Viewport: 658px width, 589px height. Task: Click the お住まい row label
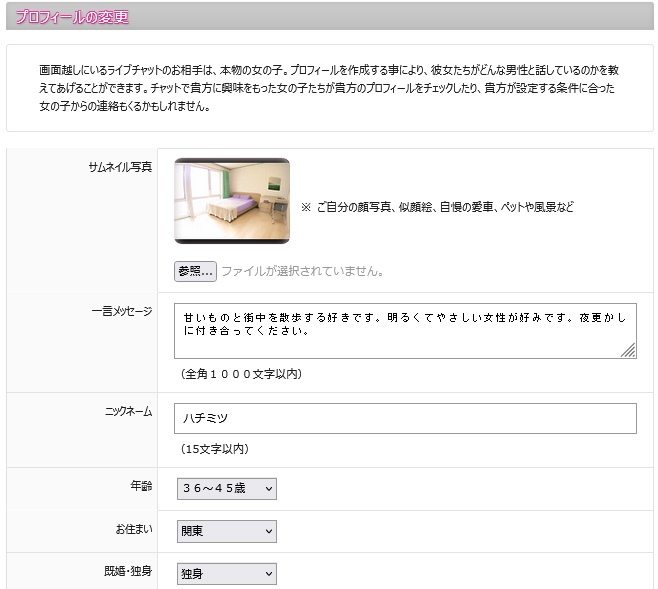133,528
